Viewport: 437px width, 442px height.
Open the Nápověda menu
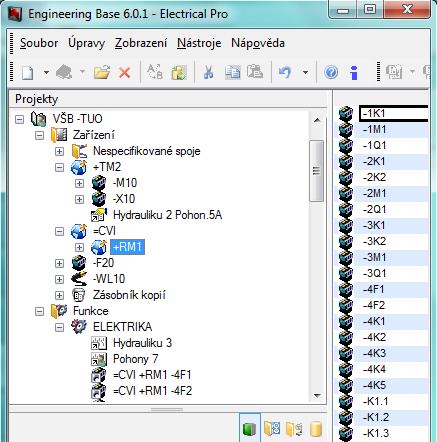tap(258, 43)
